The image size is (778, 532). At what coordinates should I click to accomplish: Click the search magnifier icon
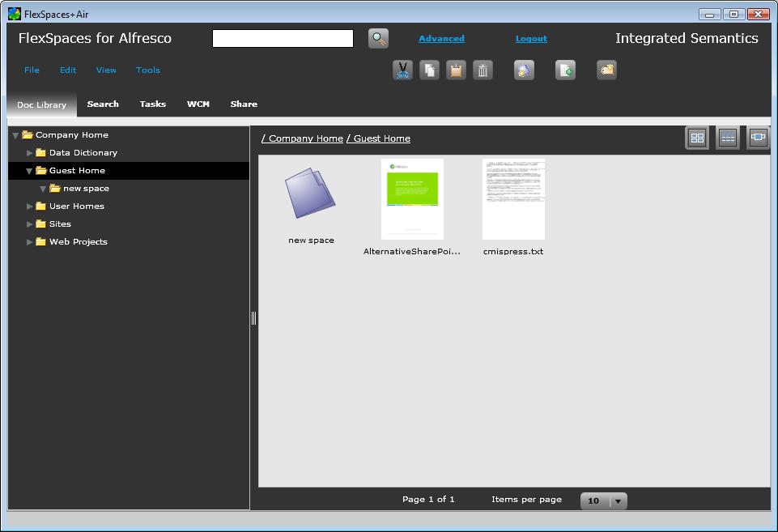coord(378,38)
